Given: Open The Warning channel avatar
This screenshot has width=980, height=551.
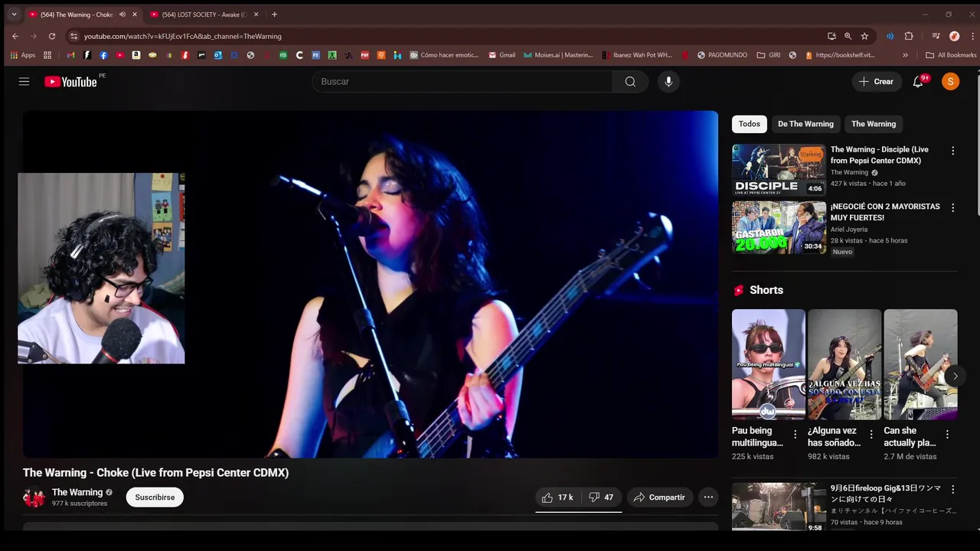Looking at the screenshot, I should coord(34,497).
